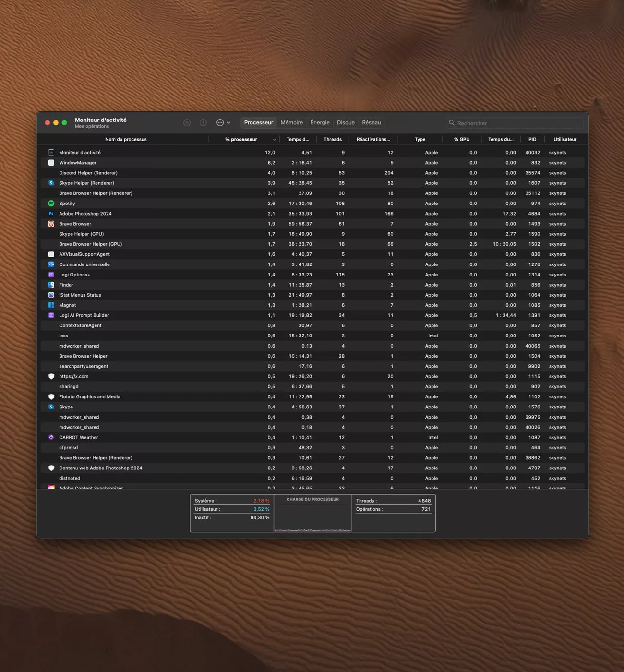Click the Logi Options+ icon
This screenshot has width=624, height=672.
[x=51, y=275]
